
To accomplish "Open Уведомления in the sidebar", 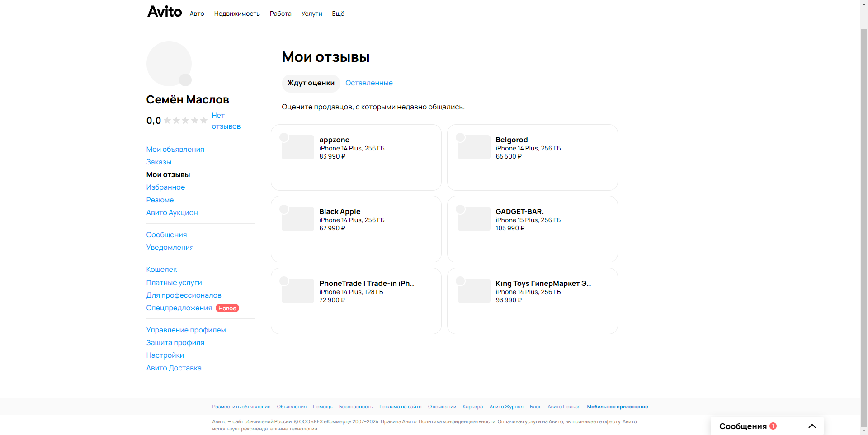I will click(x=170, y=248).
